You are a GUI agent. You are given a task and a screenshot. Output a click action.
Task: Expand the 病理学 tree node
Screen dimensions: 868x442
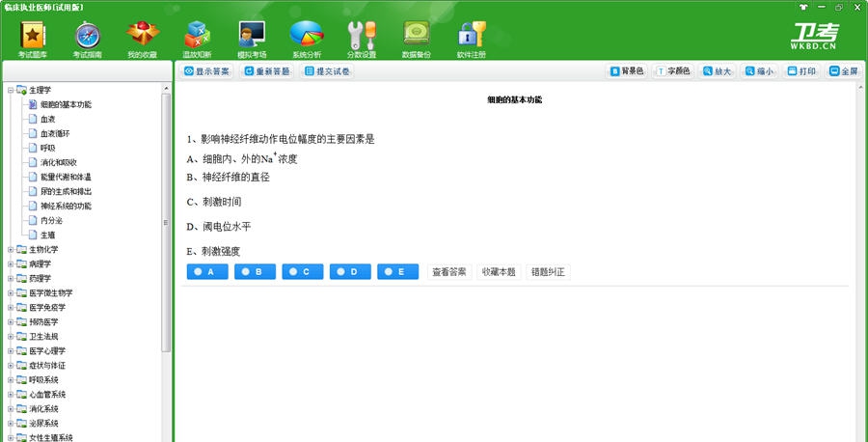tap(11, 263)
